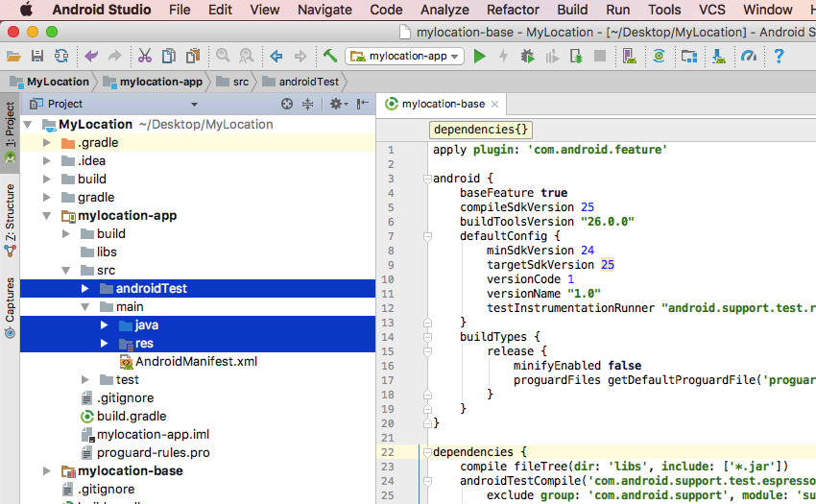This screenshot has width=816, height=504.
Task: Expand the androidTest folder
Action: click(84, 288)
